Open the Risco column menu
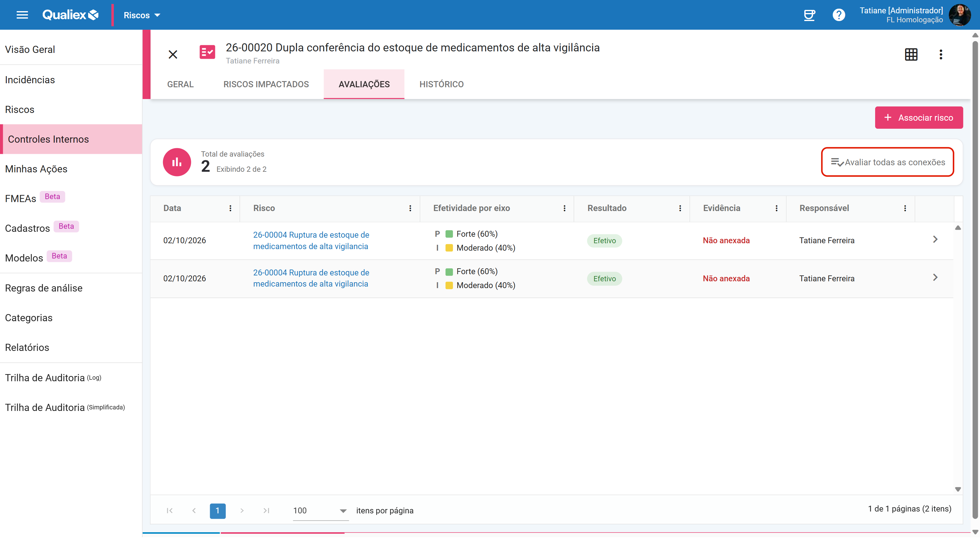The image size is (980, 557). (x=410, y=208)
